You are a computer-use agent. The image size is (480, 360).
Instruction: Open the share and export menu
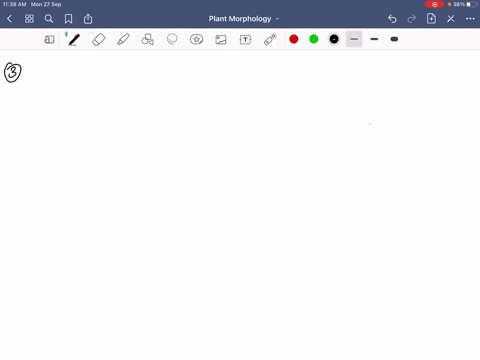point(88,19)
